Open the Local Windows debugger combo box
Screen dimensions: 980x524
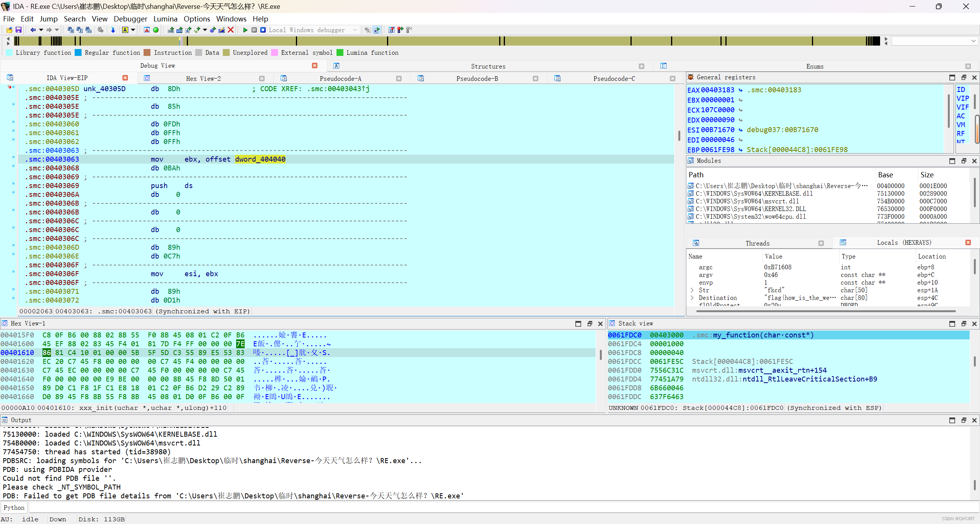(314, 30)
